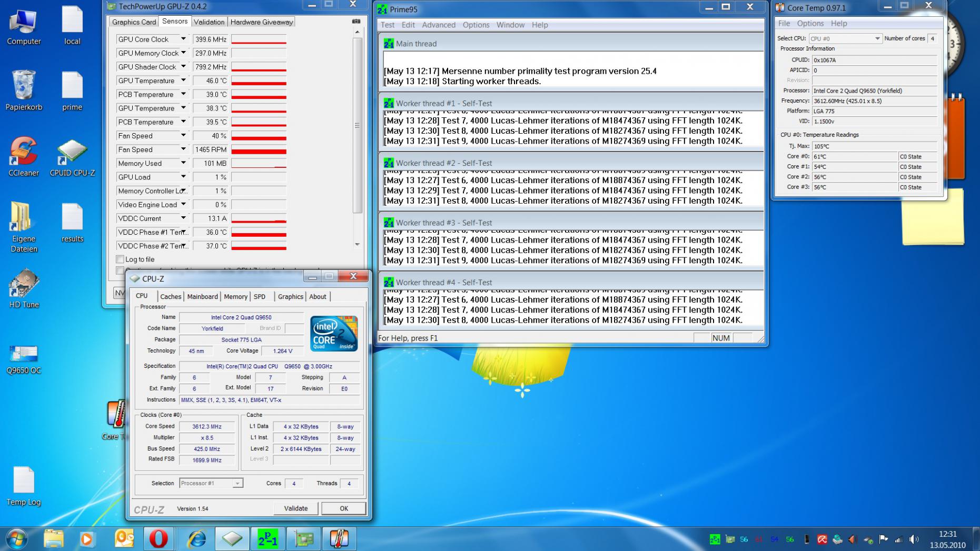Select the Papierkorb recycle bin icon
The image size is (980, 551).
(x=24, y=91)
